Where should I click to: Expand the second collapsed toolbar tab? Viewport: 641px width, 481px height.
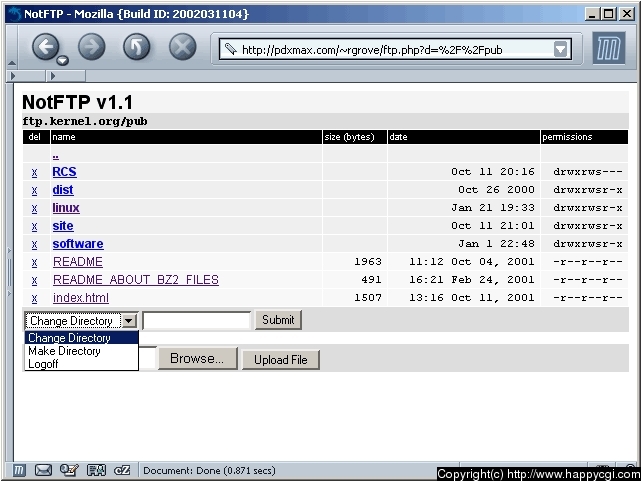[x=66, y=76]
